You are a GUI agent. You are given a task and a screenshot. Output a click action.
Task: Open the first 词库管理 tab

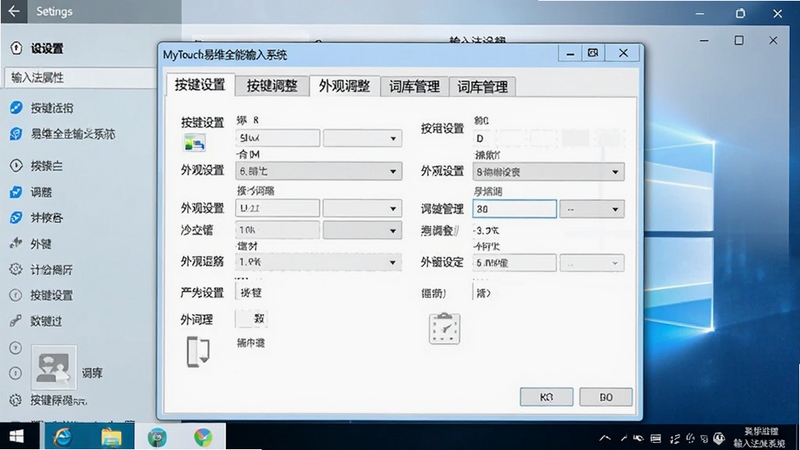pyautogui.click(x=414, y=87)
